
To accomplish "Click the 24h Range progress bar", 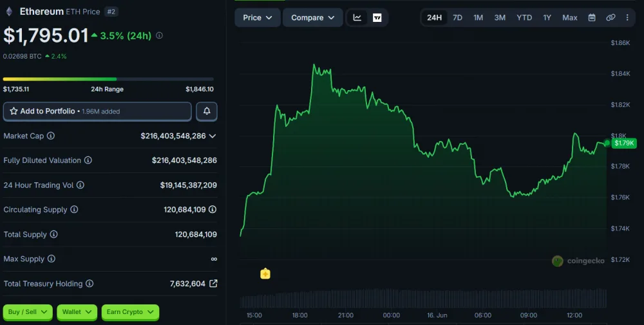I will (x=108, y=79).
